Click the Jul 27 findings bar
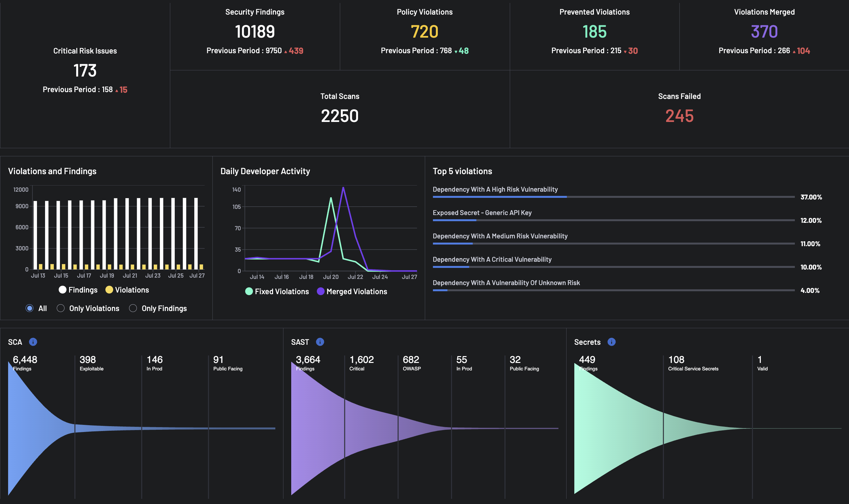 [196, 234]
